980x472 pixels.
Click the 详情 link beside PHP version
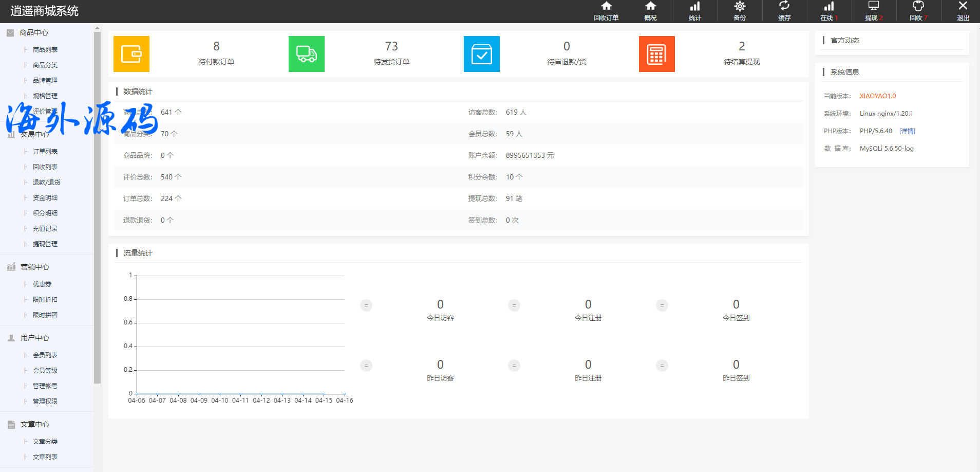pos(907,131)
